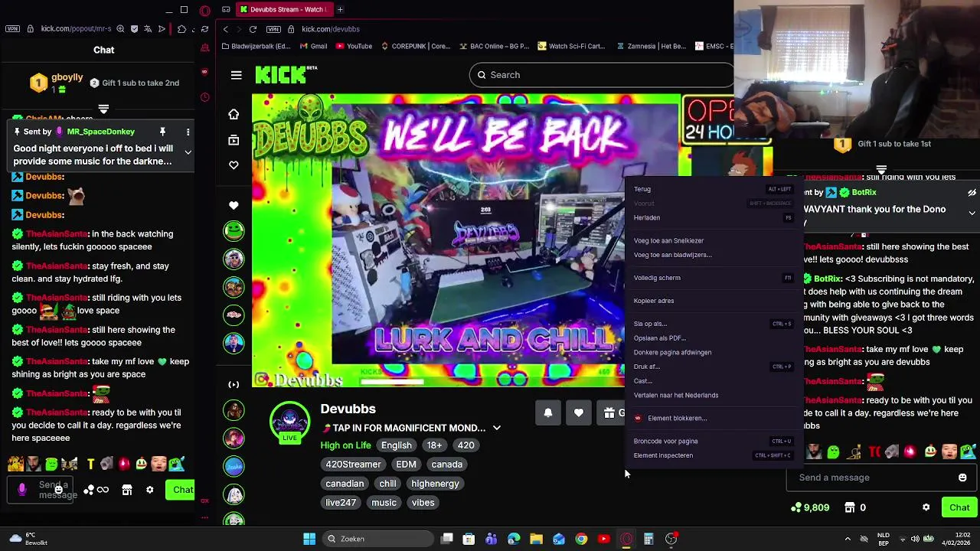Viewport: 980px width, 551px height.
Task: Open the shop icon in left popout chat
Action: [127, 490]
